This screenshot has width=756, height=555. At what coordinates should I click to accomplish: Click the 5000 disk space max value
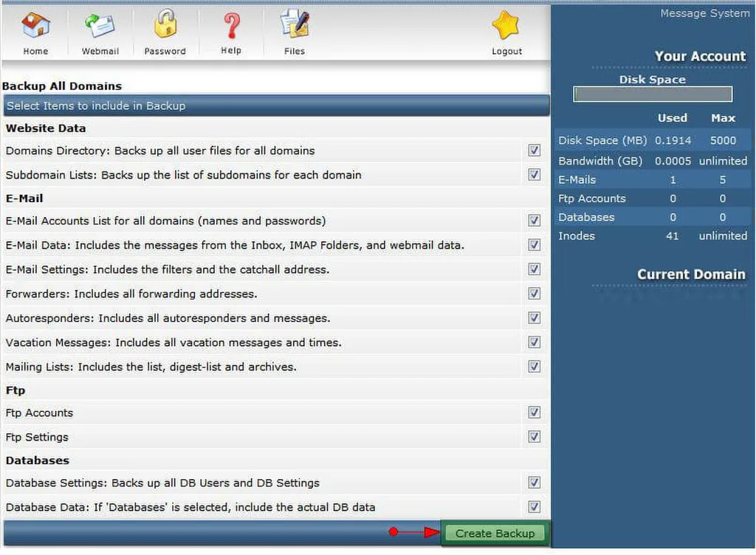pos(723,141)
